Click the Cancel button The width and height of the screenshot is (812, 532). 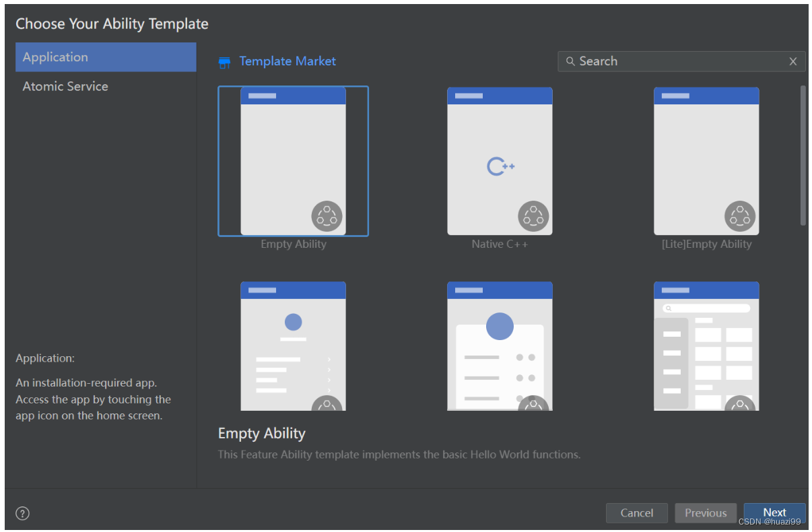[637, 513]
